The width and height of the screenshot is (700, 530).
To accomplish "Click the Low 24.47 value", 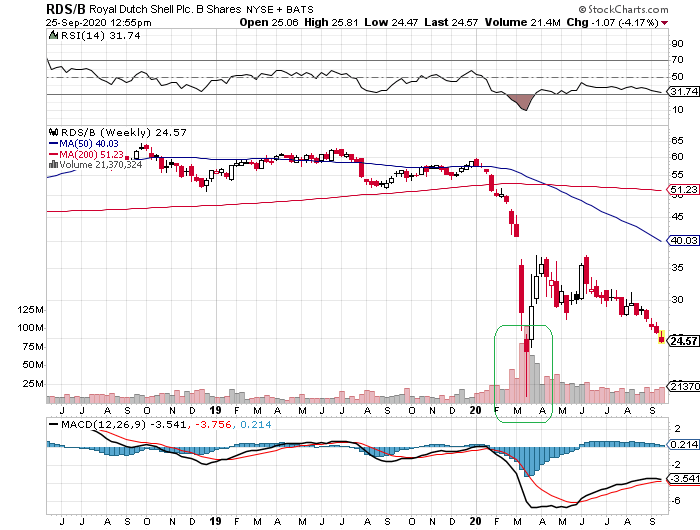I will [x=391, y=22].
